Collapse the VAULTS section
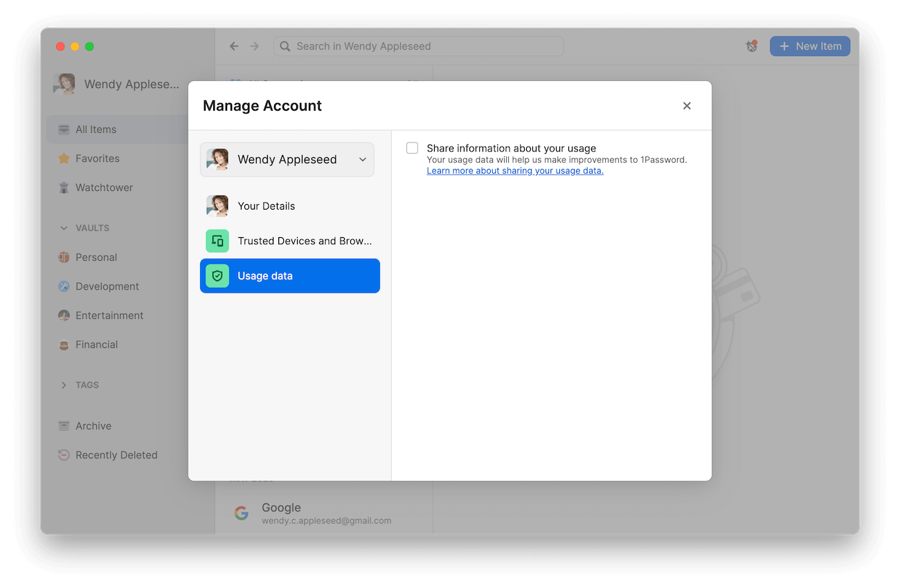 click(64, 228)
